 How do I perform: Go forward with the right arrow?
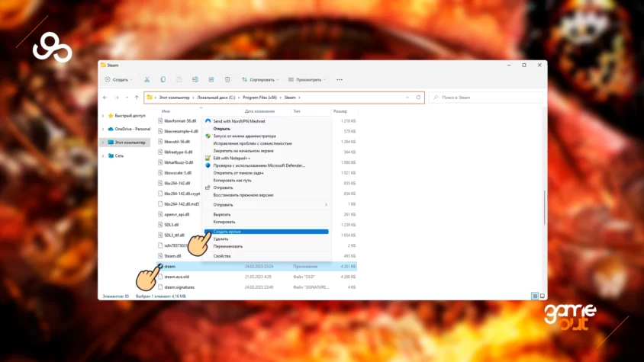117,98
